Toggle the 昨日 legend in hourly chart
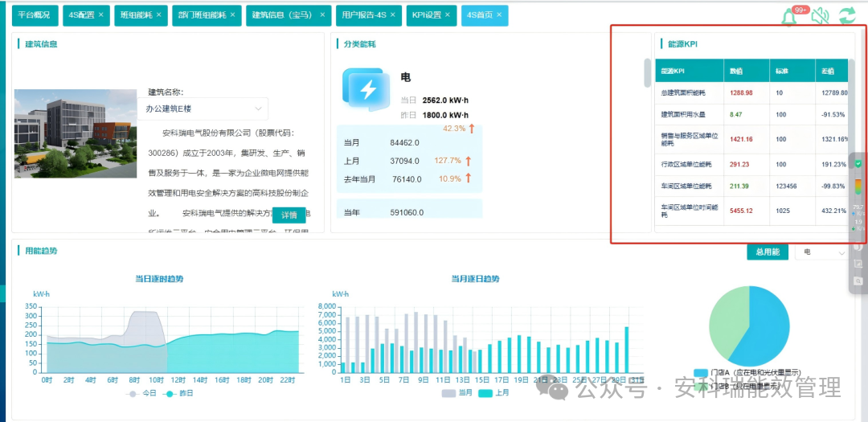 click(x=177, y=393)
